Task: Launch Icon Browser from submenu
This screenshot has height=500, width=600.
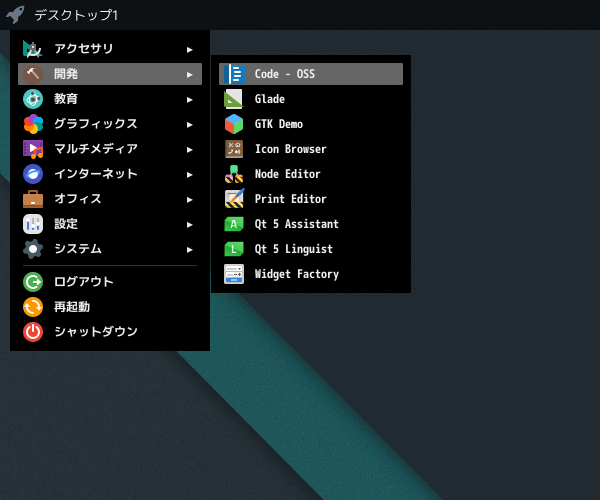Action: pyautogui.click(x=311, y=149)
